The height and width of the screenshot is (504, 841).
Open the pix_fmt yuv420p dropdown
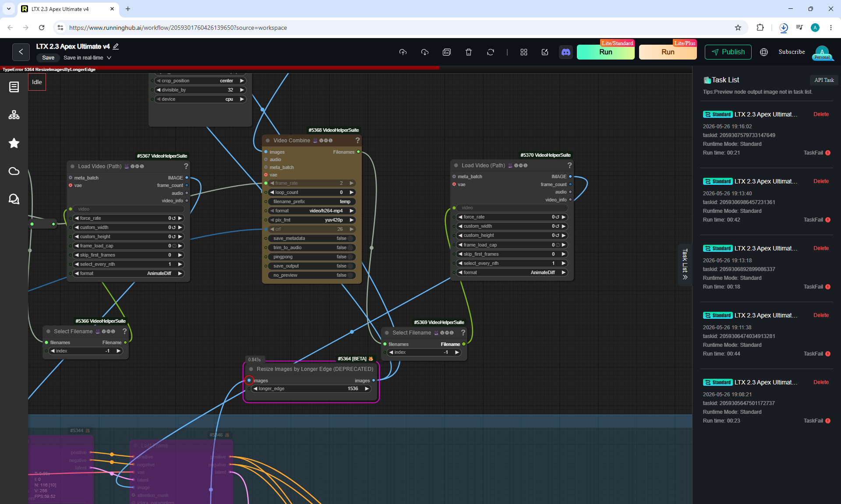(312, 220)
